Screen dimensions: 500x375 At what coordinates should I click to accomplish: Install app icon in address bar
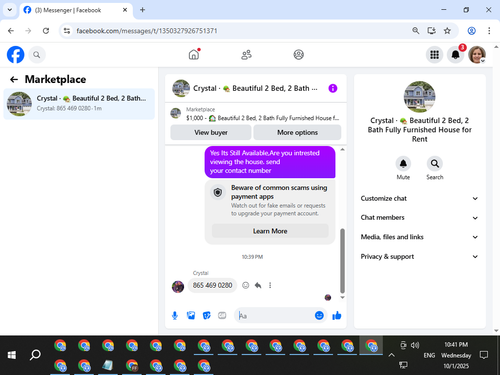coord(431,31)
